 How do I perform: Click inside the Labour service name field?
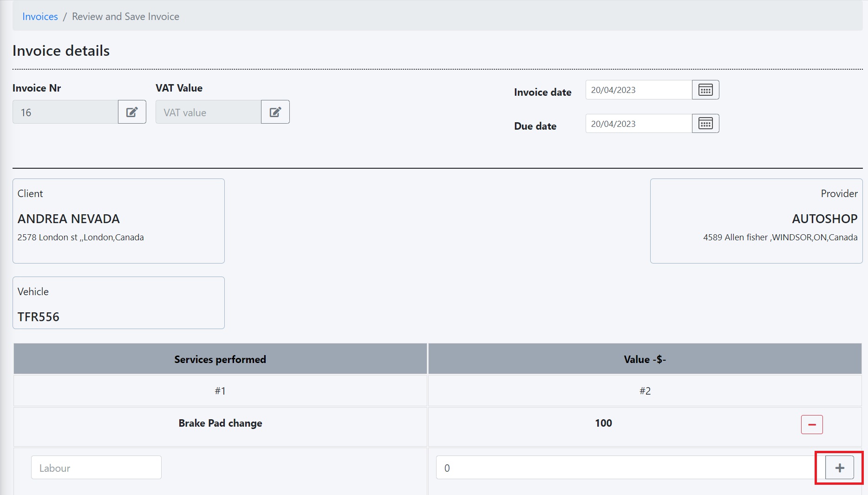click(x=96, y=468)
